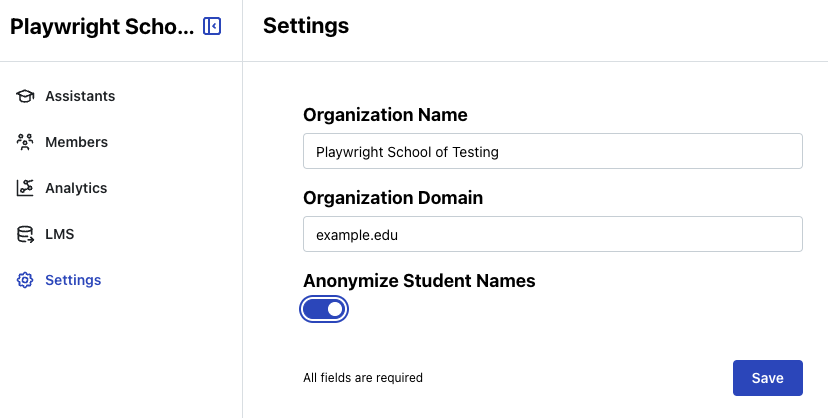Screen dimensions: 828x418
Task: Click the Assistants graduation cap icon
Action: [x=25, y=96]
